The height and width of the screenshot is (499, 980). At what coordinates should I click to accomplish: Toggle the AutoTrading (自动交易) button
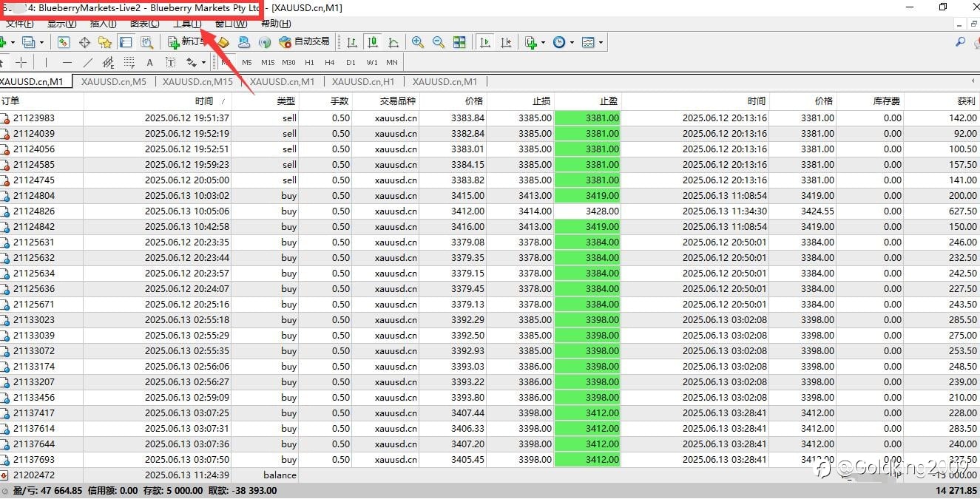click(x=305, y=42)
